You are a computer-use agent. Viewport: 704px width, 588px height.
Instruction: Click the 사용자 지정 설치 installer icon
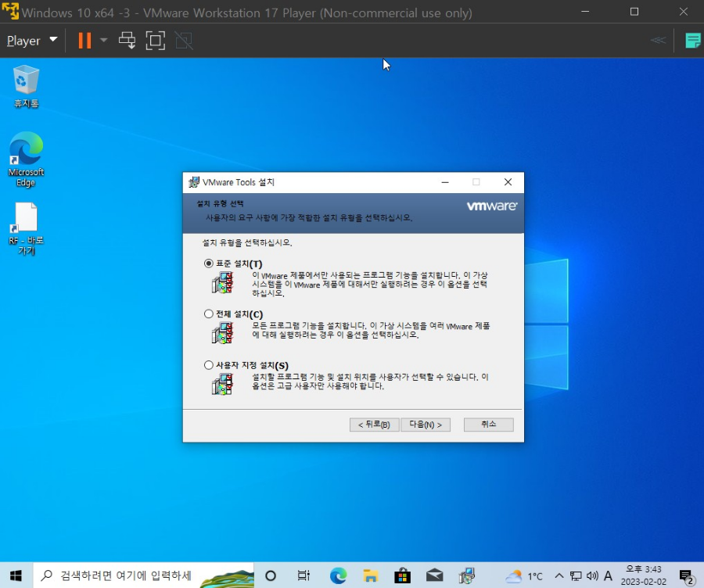pyautogui.click(x=223, y=384)
